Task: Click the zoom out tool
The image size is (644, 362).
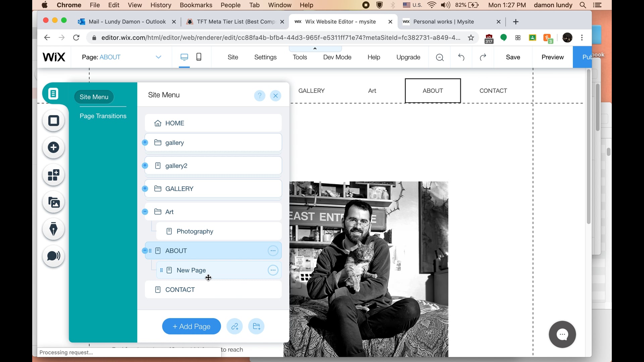Action: coord(439,57)
